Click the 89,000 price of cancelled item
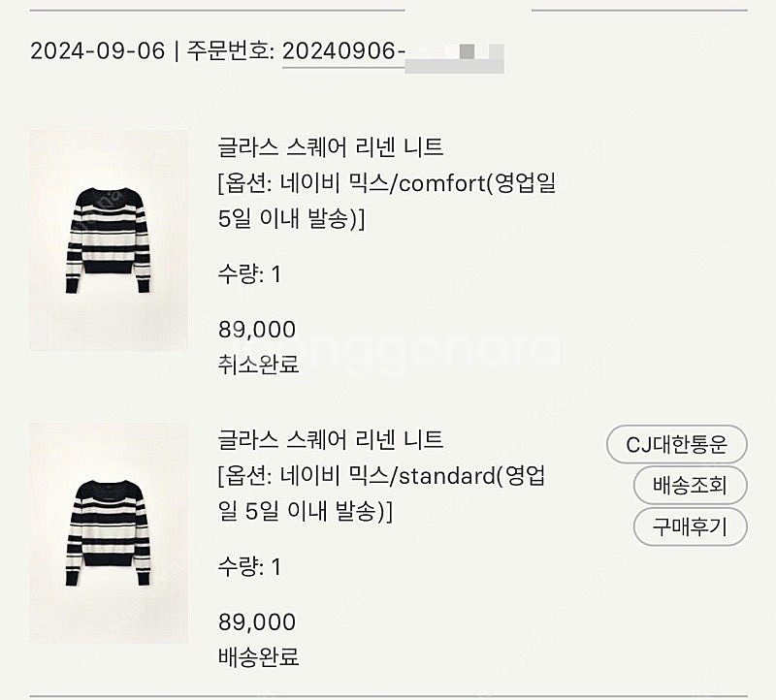Screen dimensions: 776x700 [257, 330]
